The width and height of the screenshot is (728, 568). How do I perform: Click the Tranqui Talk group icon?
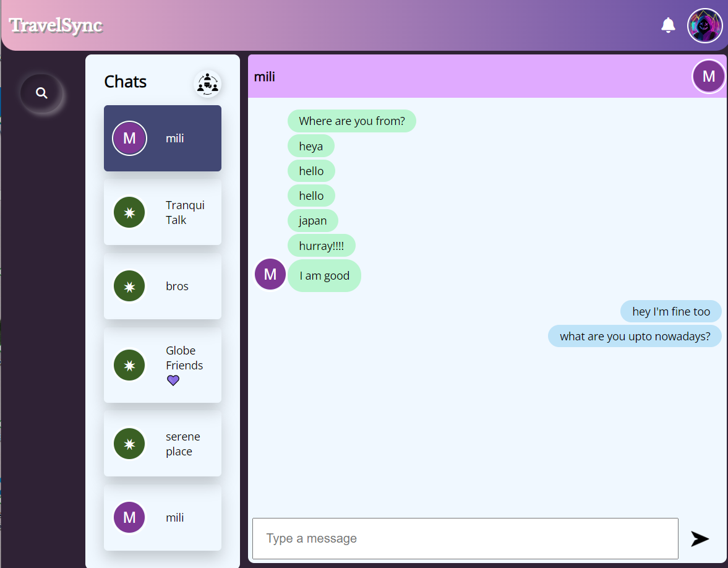[129, 212]
